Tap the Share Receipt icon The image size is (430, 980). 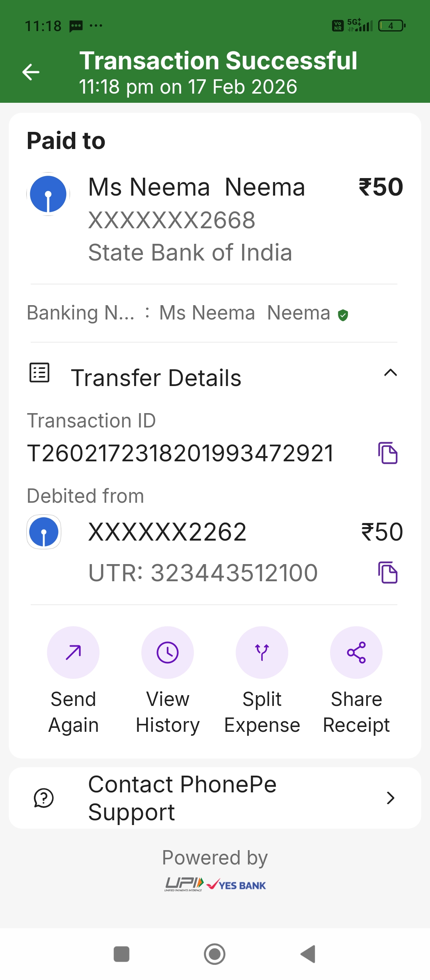click(x=356, y=653)
